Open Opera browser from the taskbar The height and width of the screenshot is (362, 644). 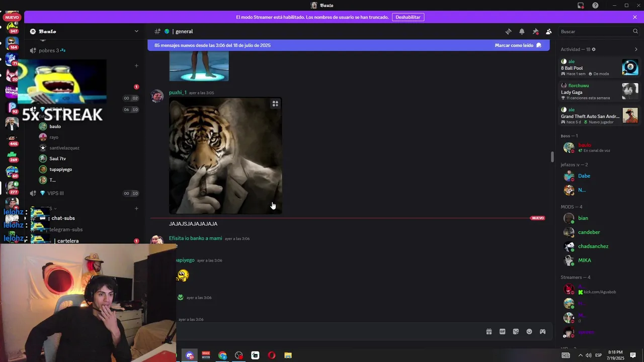click(x=272, y=355)
